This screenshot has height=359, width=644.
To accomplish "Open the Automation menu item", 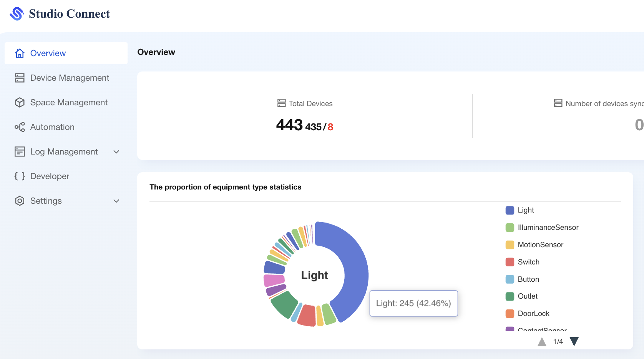I will 52,127.
